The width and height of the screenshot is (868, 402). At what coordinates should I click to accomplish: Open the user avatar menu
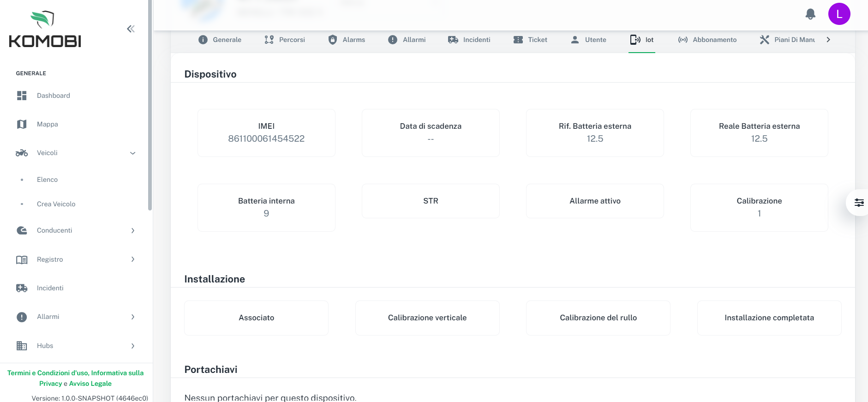(x=839, y=14)
